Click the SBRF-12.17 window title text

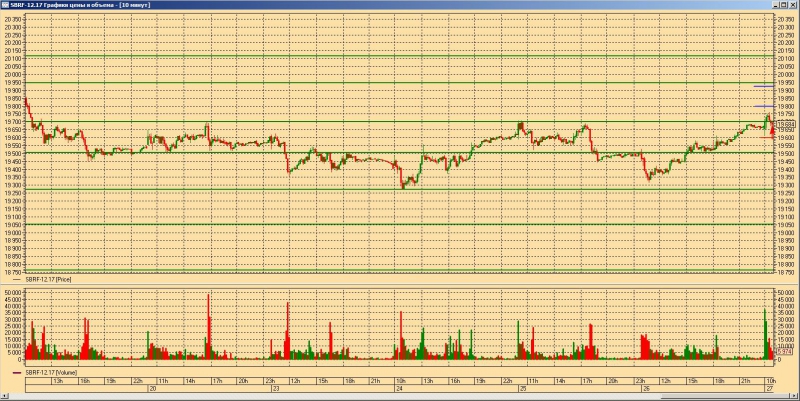click(80, 5)
